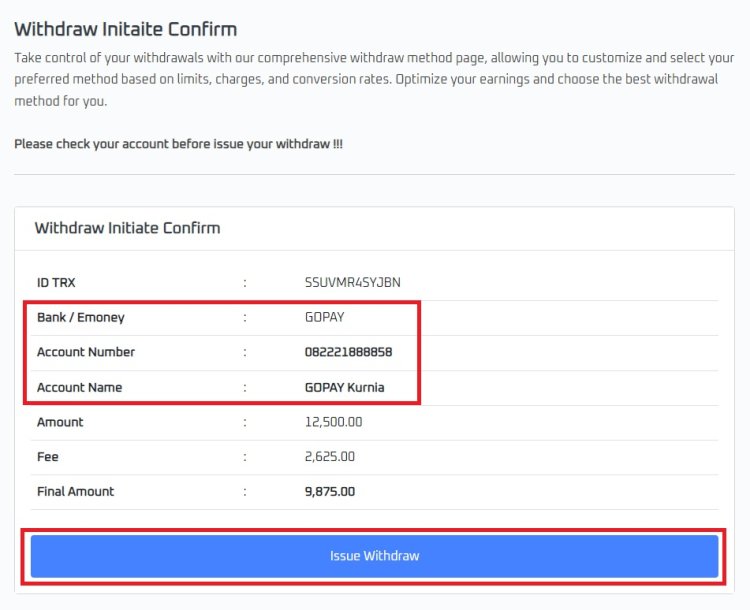Select the card header Withdraw Initiate Confirm
The image size is (750, 610).
pyautogui.click(x=127, y=228)
